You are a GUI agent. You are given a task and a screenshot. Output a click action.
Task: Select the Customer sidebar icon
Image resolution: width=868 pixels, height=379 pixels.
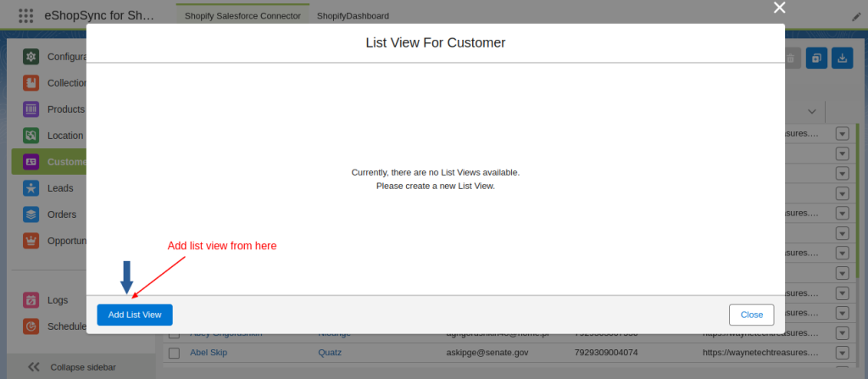click(x=31, y=162)
